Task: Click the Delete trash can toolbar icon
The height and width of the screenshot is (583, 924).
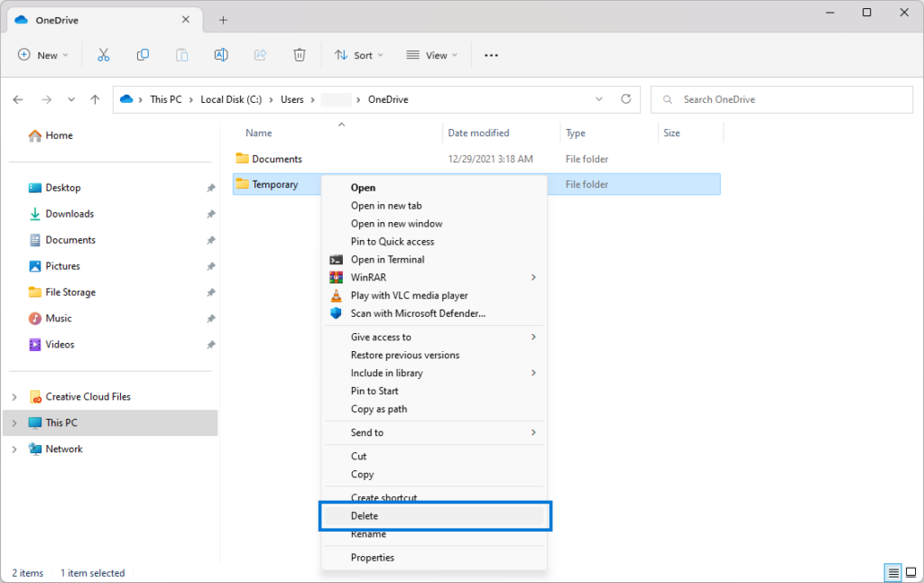Action: (300, 55)
